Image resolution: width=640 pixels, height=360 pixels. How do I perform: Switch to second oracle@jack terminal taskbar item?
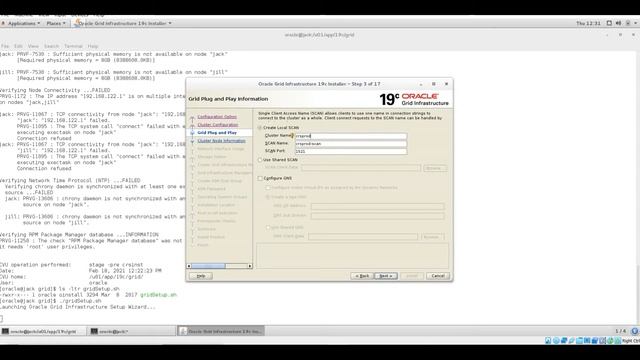132,331
